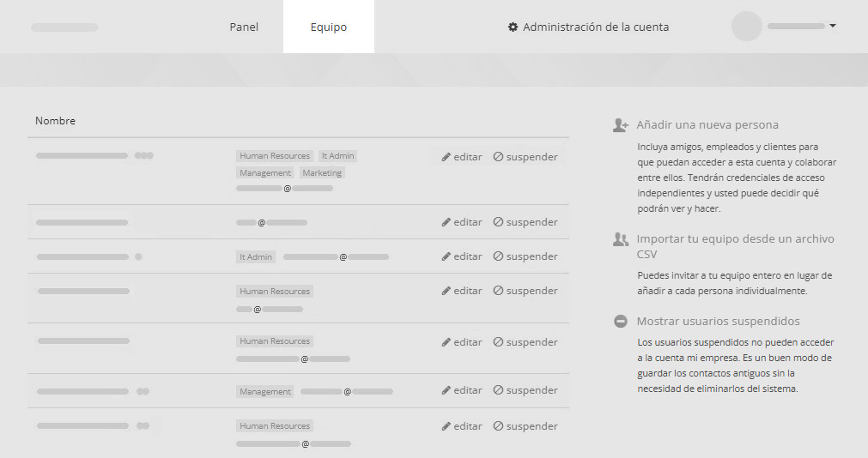Click the minus circle icon for suspended users

click(621, 322)
